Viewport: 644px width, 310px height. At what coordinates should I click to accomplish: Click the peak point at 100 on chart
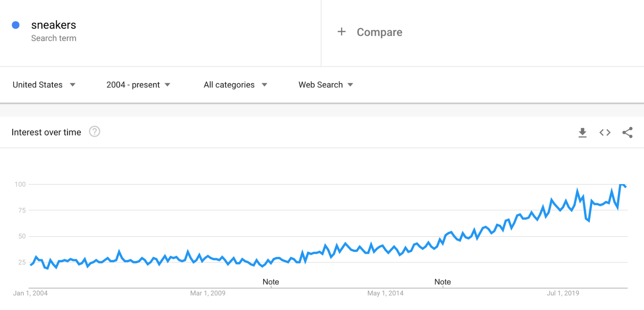click(x=622, y=185)
